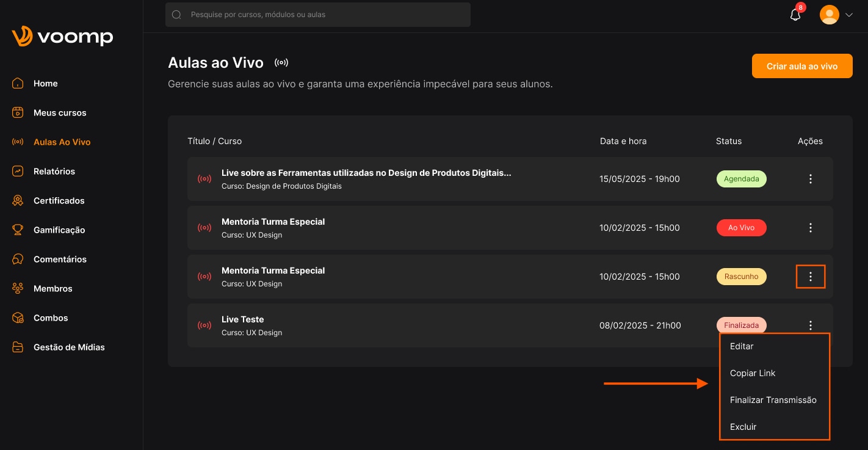Select Finalizar Transmissão menu option
Image resolution: width=868 pixels, height=450 pixels.
[x=773, y=400]
